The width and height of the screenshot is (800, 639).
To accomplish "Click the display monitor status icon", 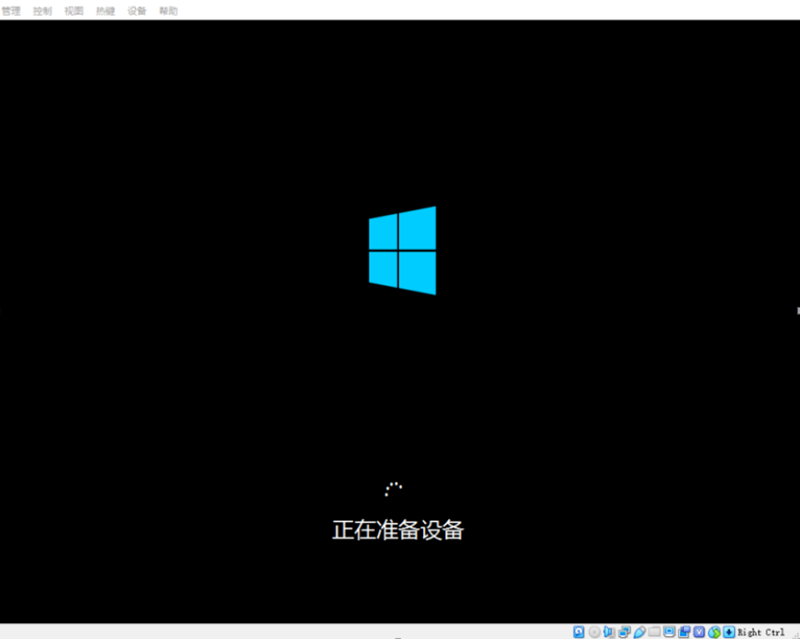I will point(669,632).
